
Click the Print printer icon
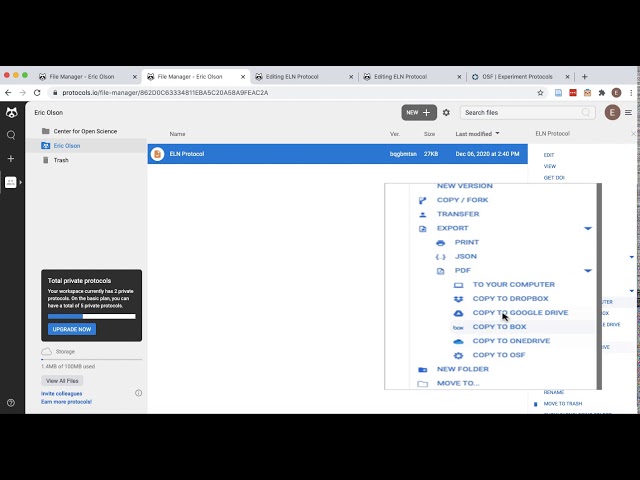[440, 243]
